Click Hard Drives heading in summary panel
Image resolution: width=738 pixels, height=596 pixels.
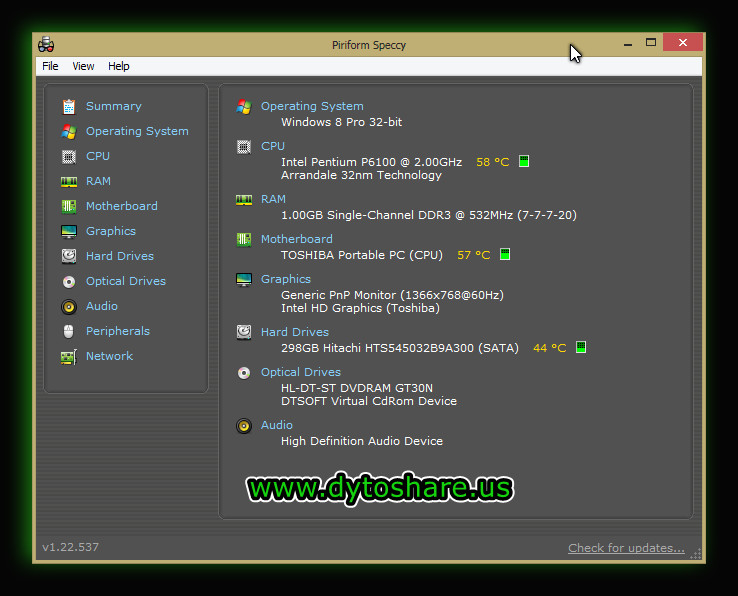(x=295, y=332)
